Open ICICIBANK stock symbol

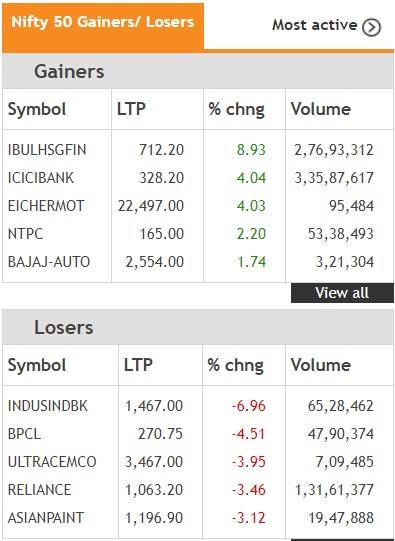tap(41, 178)
